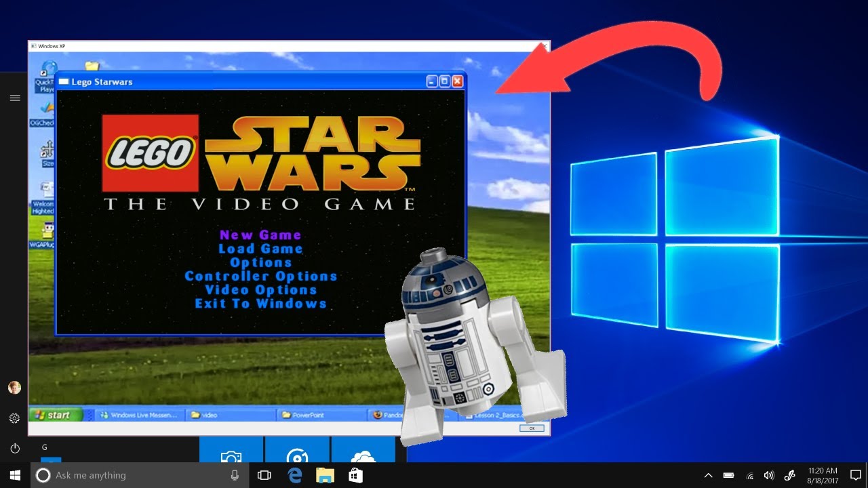868x488 pixels.
Task: Open Options in the Lego game menu
Action: coord(260,262)
